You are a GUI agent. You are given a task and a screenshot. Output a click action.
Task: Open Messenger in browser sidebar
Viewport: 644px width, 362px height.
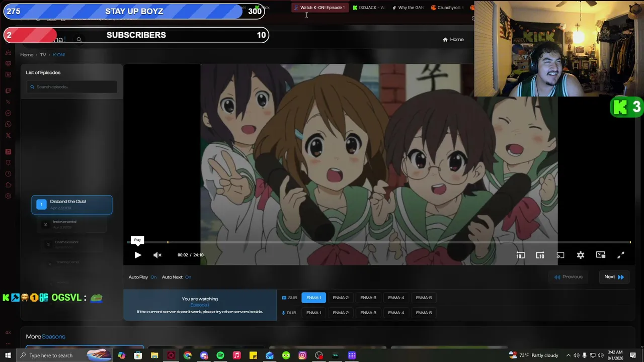click(x=8, y=113)
